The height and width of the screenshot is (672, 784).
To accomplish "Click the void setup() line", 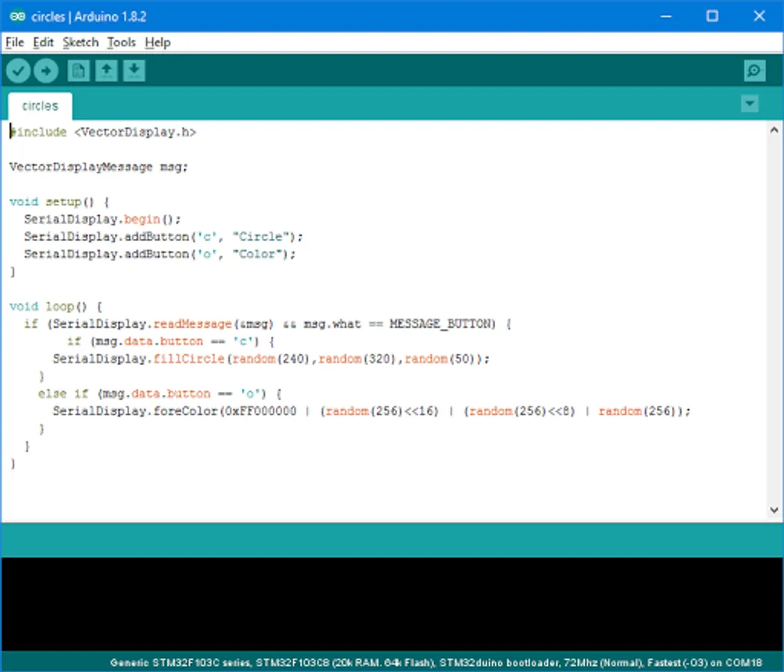I will [x=59, y=202].
